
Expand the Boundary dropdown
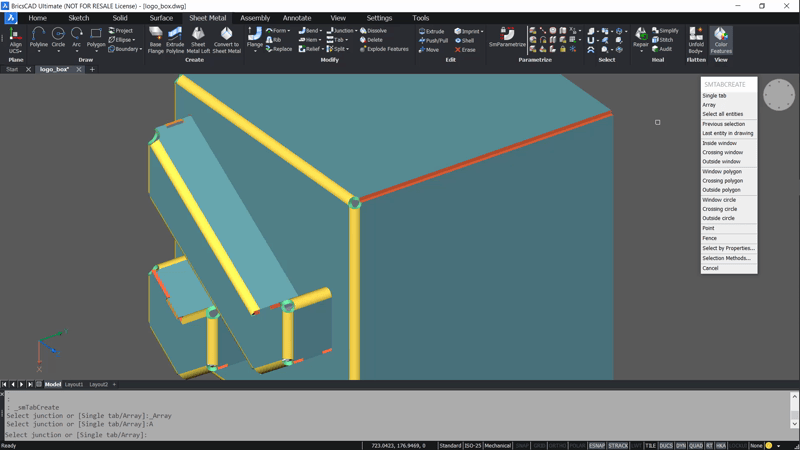point(141,49)
